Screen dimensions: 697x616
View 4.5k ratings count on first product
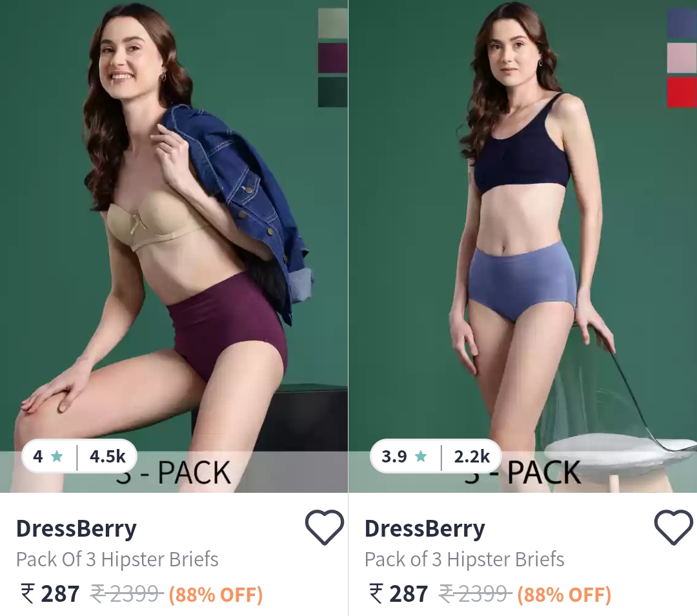pyautogui.click(x=108, y=456)
